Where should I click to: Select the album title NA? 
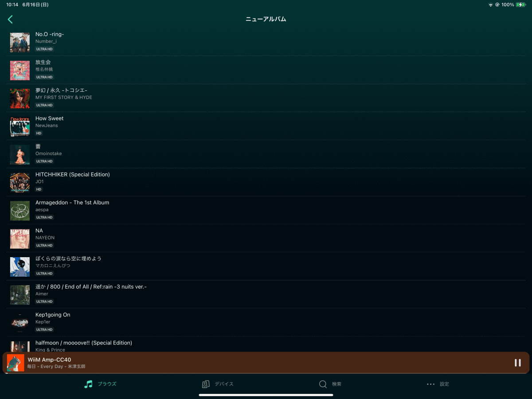(39, 231)
